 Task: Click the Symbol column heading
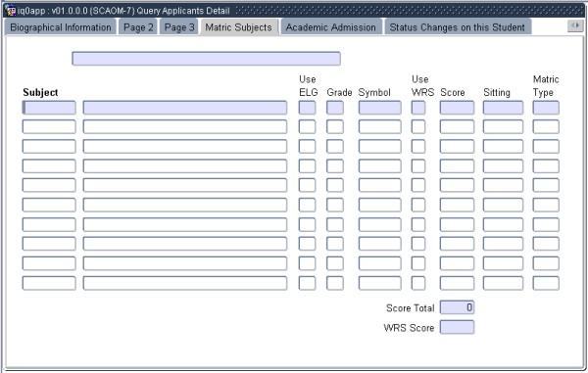[374, 92]
